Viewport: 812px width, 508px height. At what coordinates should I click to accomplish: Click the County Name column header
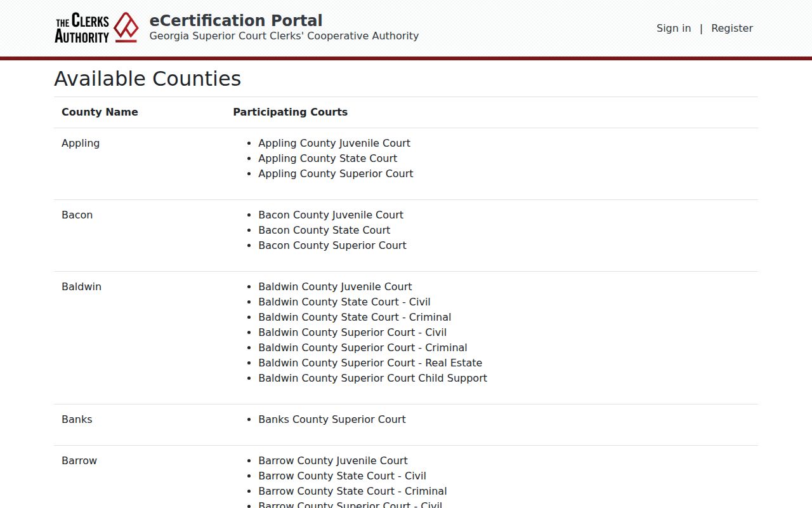point(100,112)
